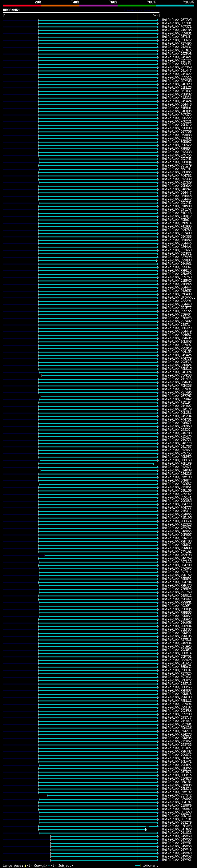Open the UniRef100_Q39831 hit
The height and width of the screenshot is (868, 197).
coord(177,33)
